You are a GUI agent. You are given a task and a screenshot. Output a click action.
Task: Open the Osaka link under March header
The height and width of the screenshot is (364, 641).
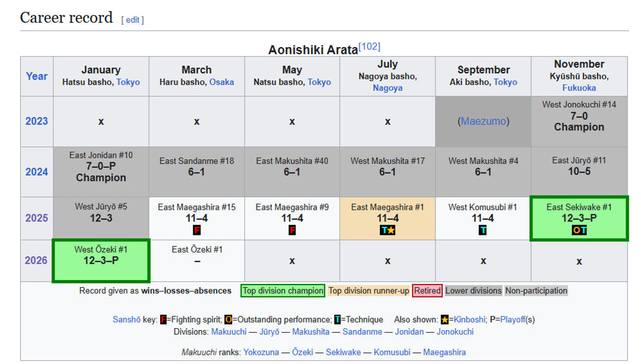[x=221, y=82]
